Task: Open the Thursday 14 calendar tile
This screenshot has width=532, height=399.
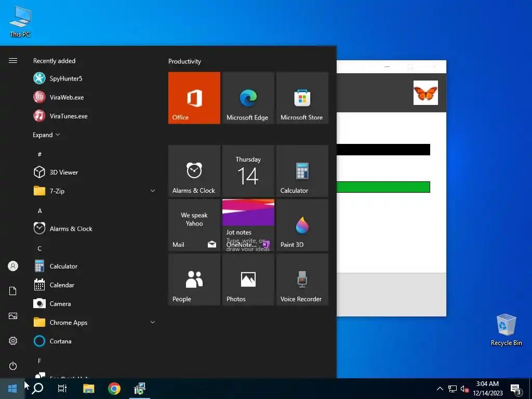Action: [248, 170]
